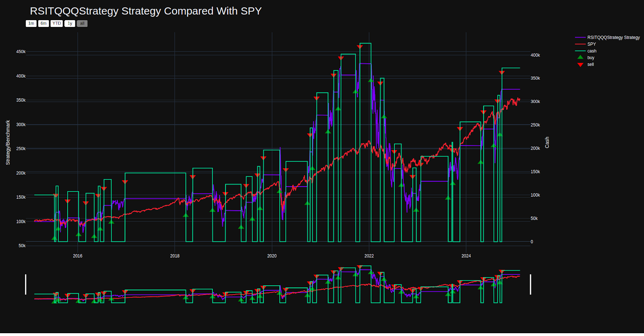Click right handle of range slider
Image resolution: width=644 pixels, height=336 pixels.
(530, 284)
